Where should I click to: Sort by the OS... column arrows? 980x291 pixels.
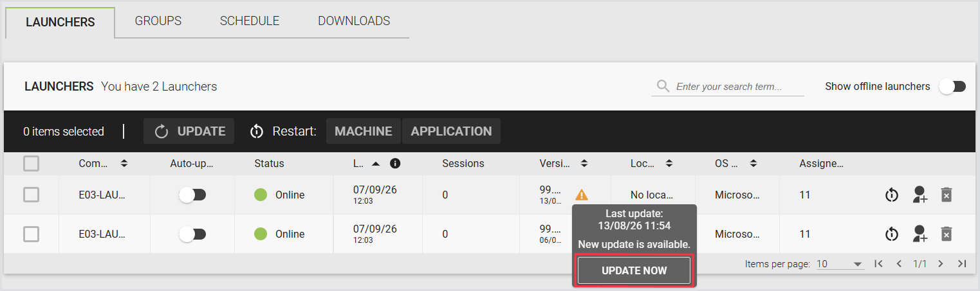tap(753, 164)
